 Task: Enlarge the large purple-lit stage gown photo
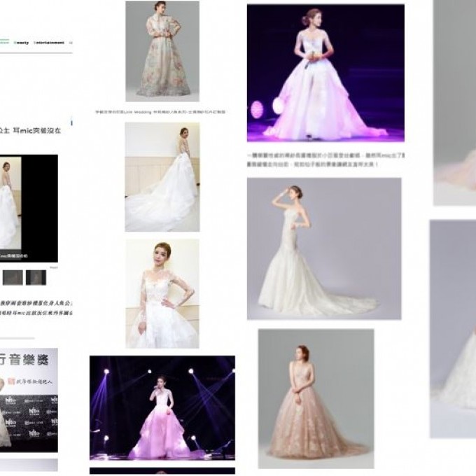325,73
